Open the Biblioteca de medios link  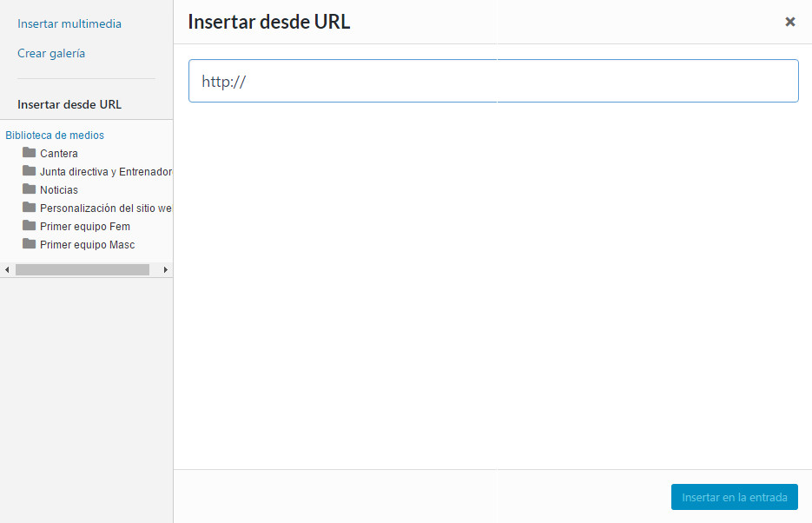[55, 136]
